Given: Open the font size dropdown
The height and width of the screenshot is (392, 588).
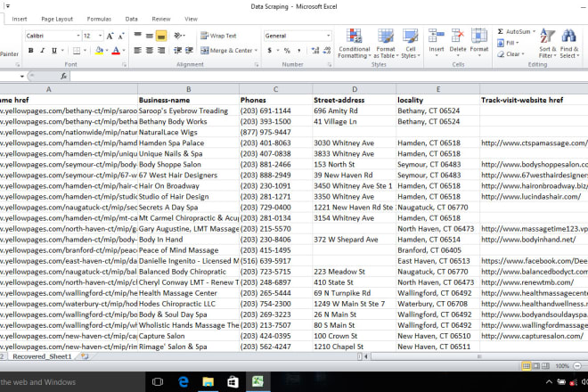Looking at the screenshot, I should point(100,36).
